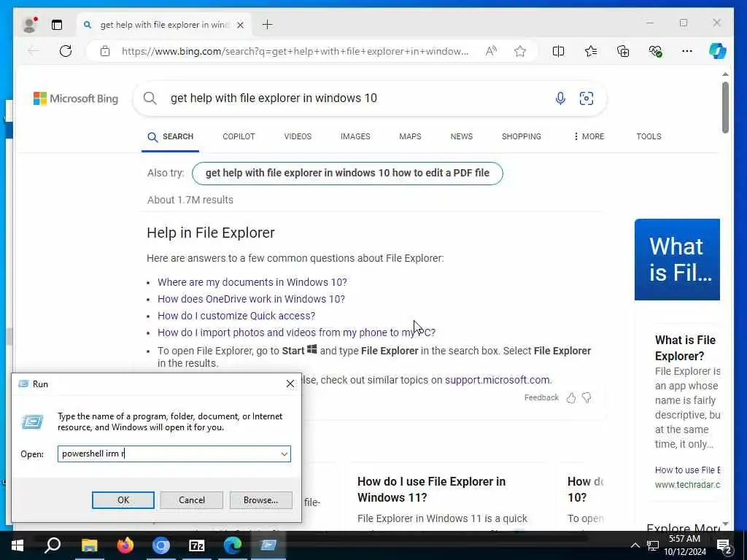Switch to the MAPS tab
This screenshot has height=560, width=747.
[x=410, y=136]
